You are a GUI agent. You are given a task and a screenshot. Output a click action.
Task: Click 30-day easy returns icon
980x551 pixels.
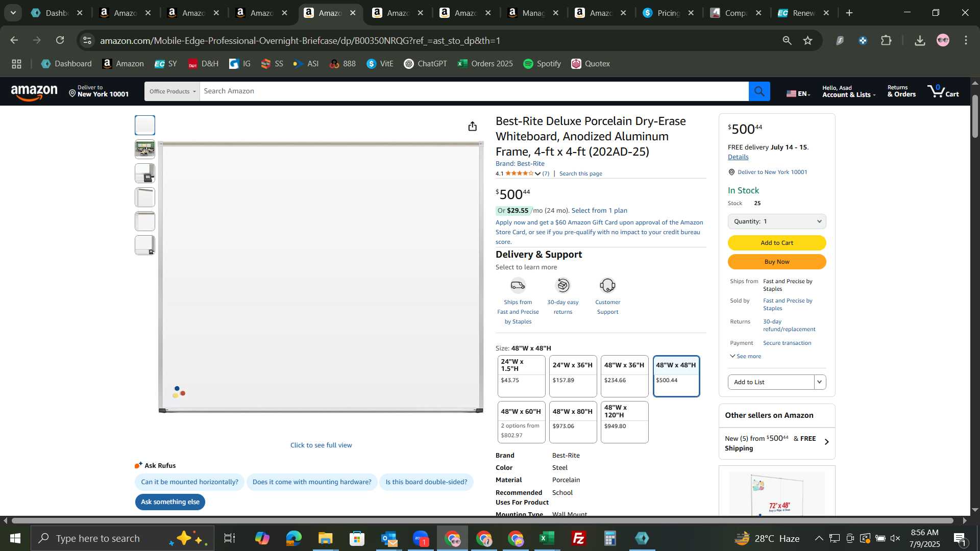point(562,285)
